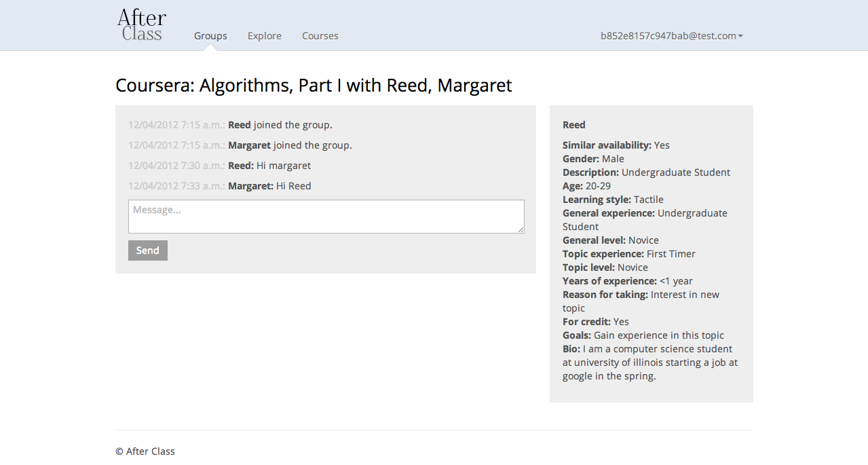Focus the Message text box
The height and width of the screenshot is (465, 868).
pyautogui.click(x=326, y=216)
